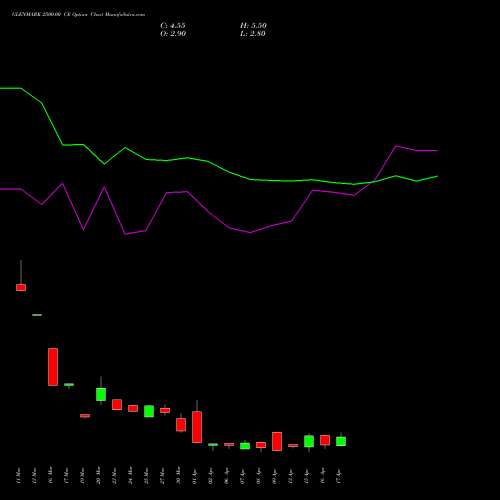Select the 01 Apr date label
Viewport: 500px width, 500px height.
pyautogui.click(x=195, y=476)
